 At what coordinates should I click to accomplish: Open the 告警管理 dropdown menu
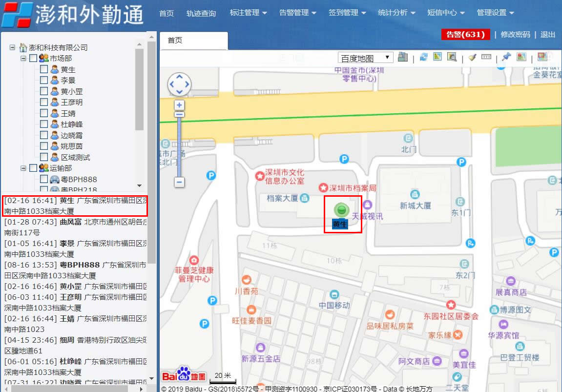(x=297, y=13)
